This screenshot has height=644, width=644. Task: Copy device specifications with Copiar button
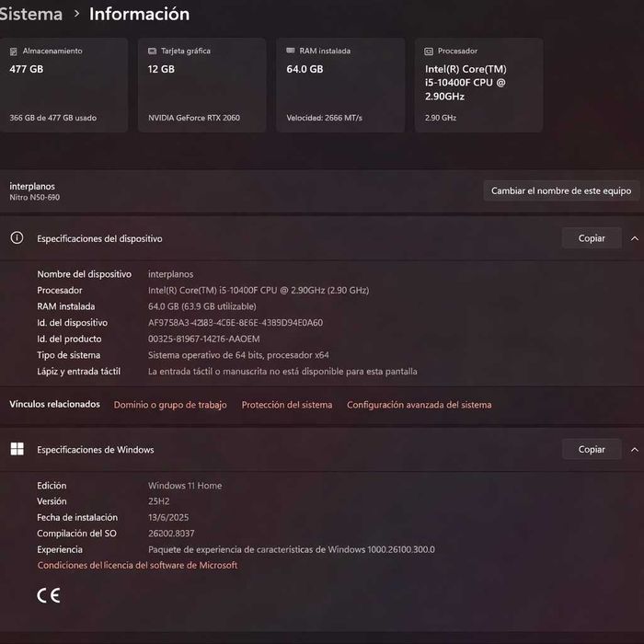click(592, 238)
